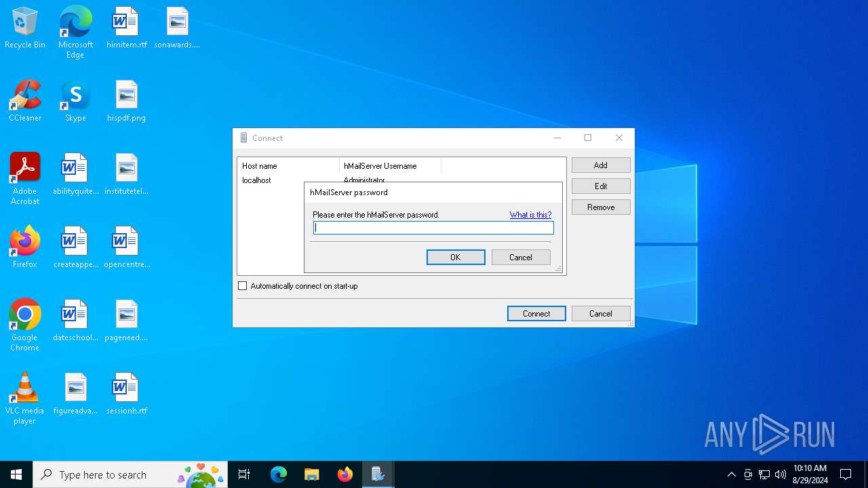Screen dimensions: 868x488
Task: Show hidden system tray icons
Action: (x=731, y=474)
